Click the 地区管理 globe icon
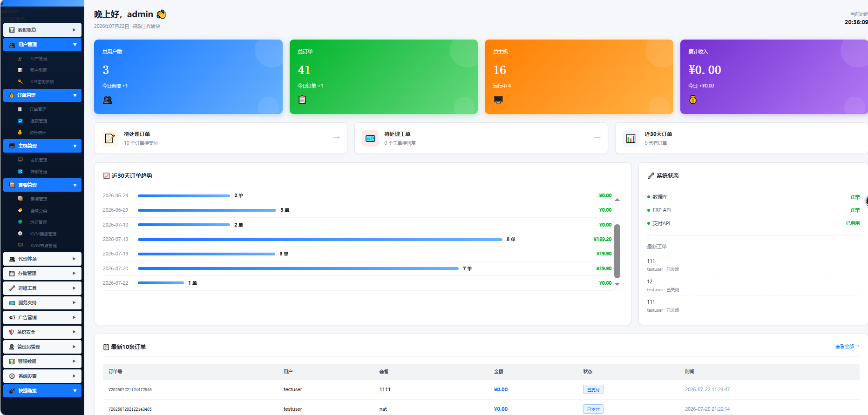The height and width of the screenshot is (415, 868). click(x=20, y=222)
